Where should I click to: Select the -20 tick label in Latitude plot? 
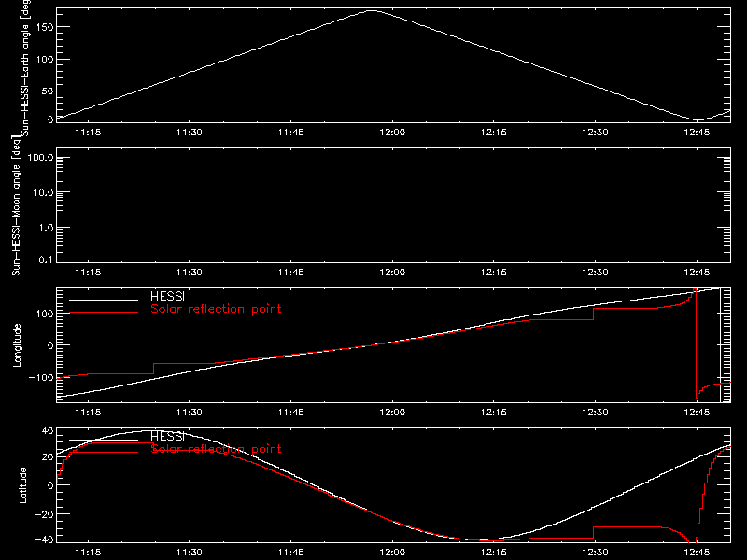(x=44, y=514)
